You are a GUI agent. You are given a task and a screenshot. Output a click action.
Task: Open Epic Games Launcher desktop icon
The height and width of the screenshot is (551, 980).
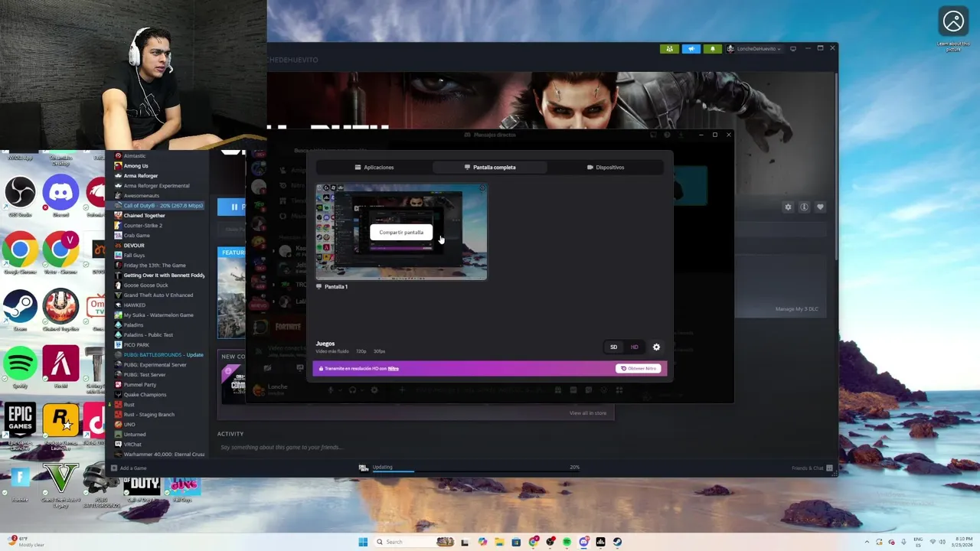click(x=20, y=425)
